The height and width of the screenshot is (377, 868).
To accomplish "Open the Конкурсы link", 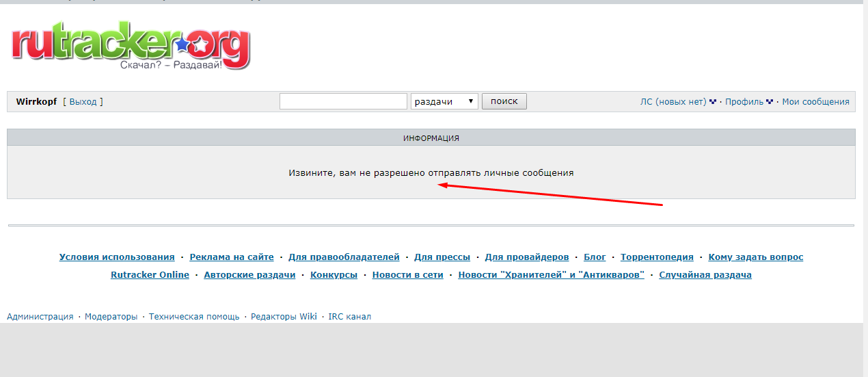I will click(x=334, y=275).
